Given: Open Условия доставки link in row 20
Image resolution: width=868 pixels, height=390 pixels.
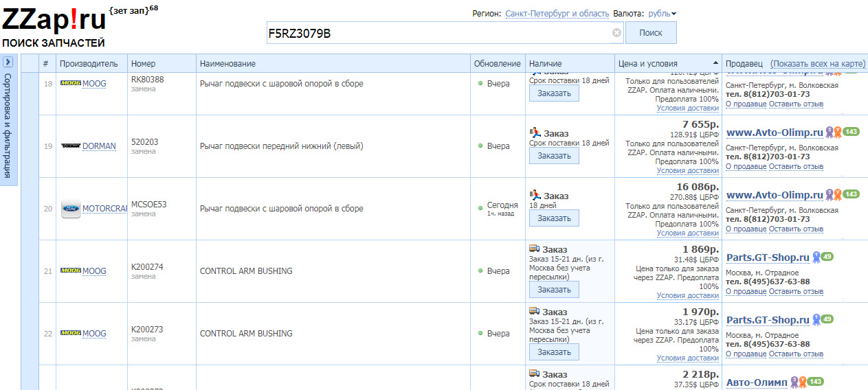Looking at the screenshot, I should pos(687,233).
